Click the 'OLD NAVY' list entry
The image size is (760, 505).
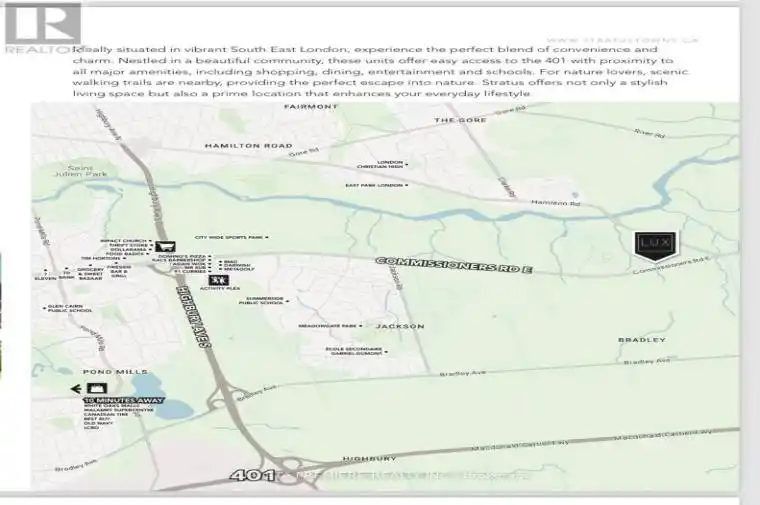pyautogui.click(x=98, y=423)
